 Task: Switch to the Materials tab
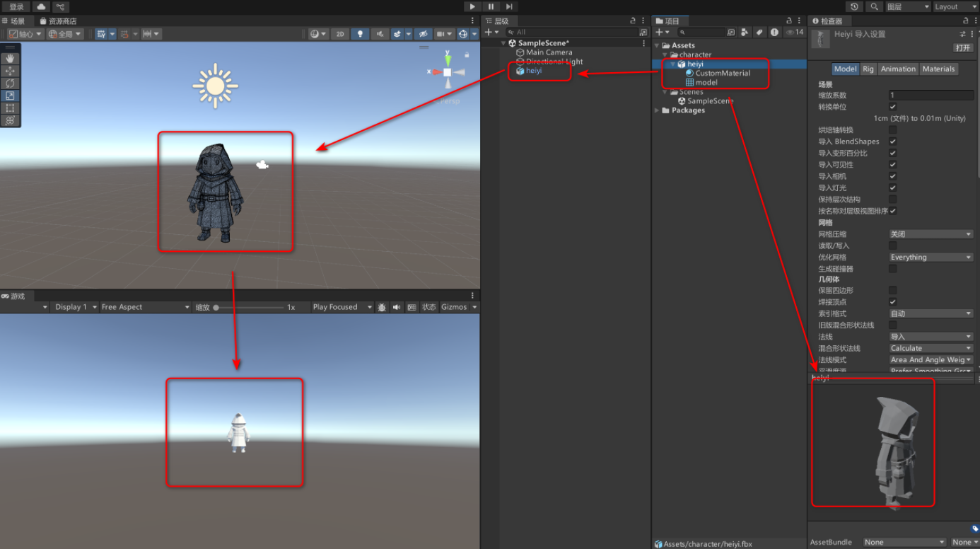[x=939, y=69]
